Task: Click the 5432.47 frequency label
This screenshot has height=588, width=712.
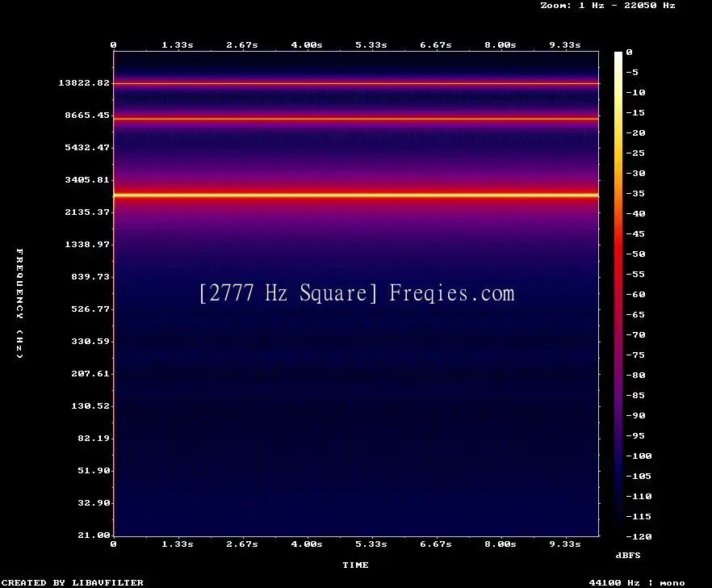Action: [87, 147]
